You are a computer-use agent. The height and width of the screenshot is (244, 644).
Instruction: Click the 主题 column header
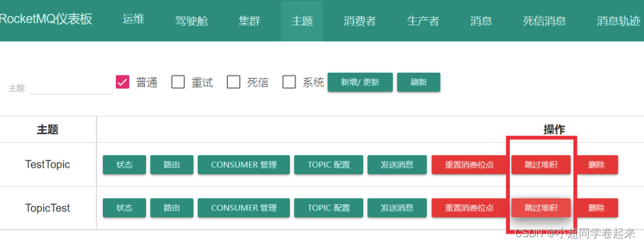point(48,130)
